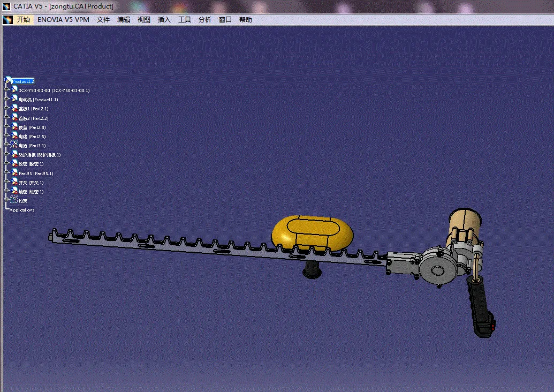Click the Part95 part icon
The image size is (554, 392).
[14, 173]
